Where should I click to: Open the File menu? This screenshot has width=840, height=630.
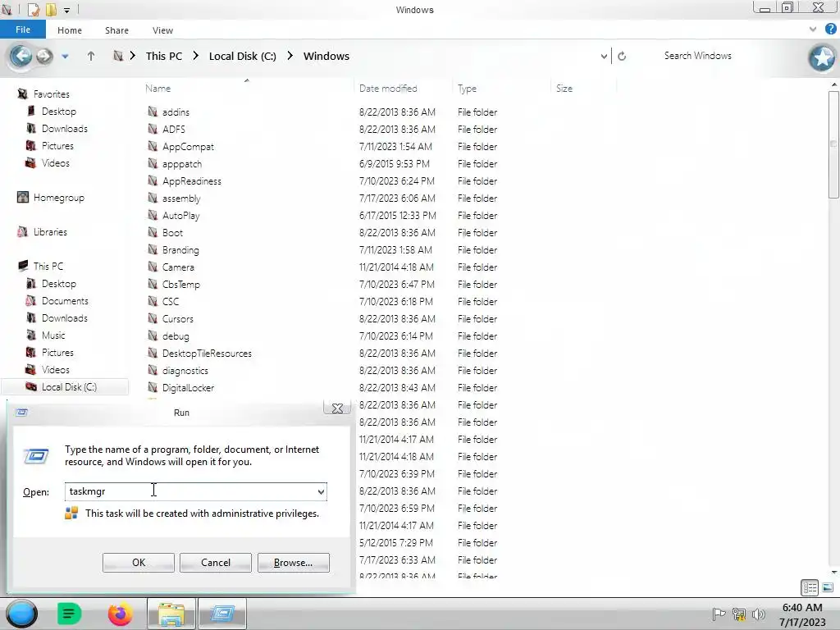point(22,30)
